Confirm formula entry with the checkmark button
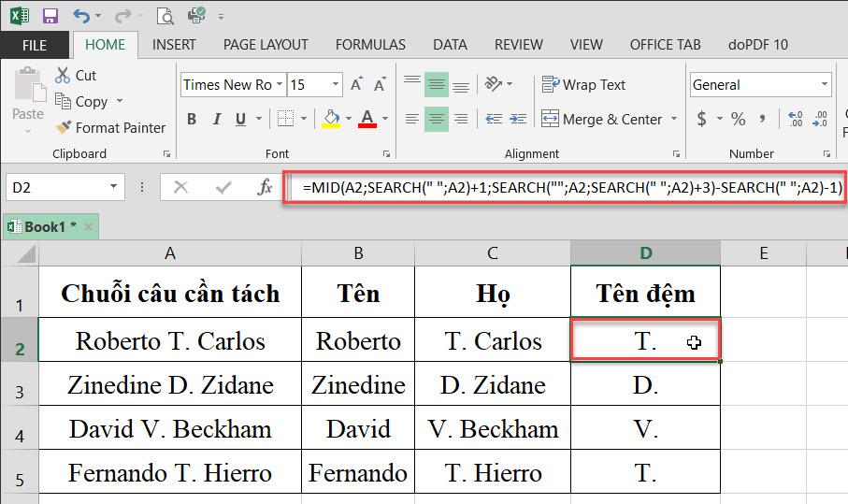The height and width of the screenshot is (504, 848). (223, 188)
